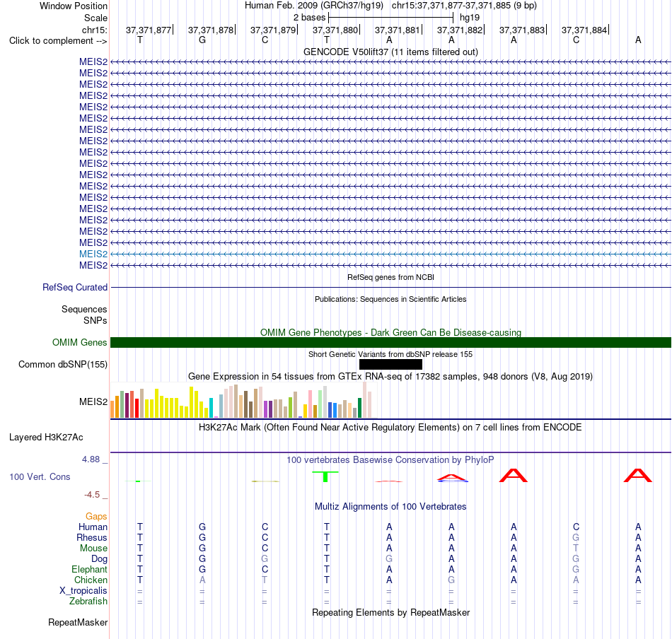The width and height of the screenshot is (672, 639).
Task: Click the orange 'Gaps' alignment label
Action: click(96, 517)
